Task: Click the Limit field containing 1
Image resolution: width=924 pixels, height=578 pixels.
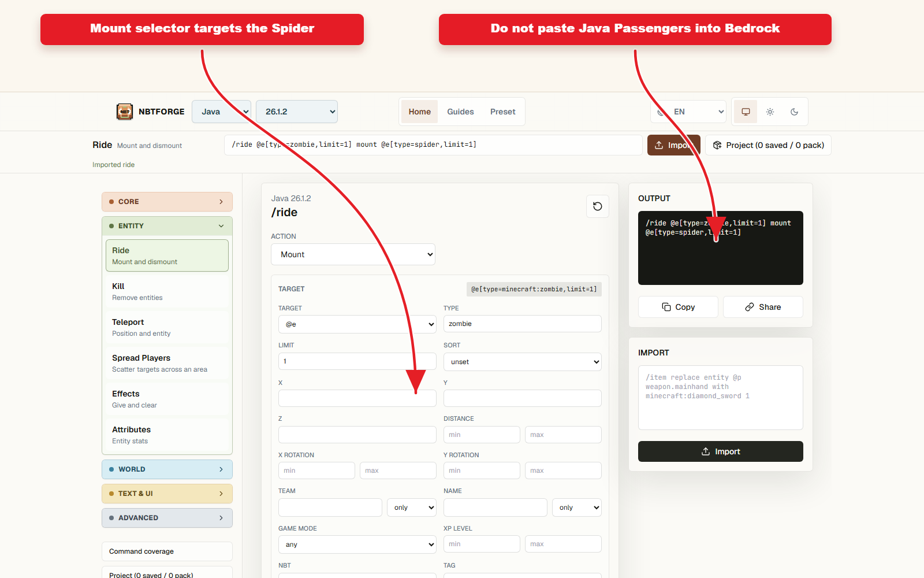Action: (x=357, y=361)
